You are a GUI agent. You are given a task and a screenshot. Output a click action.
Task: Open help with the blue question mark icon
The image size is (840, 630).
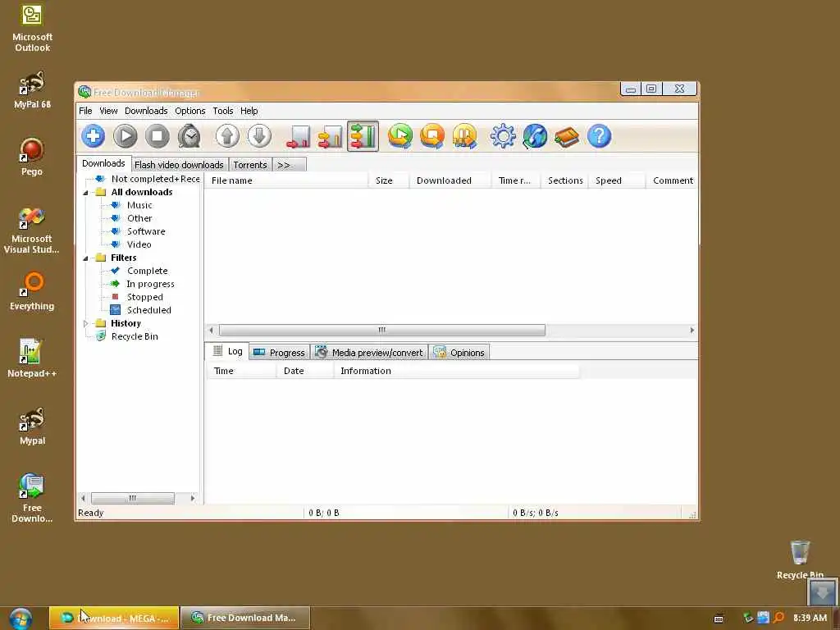[599, 136]
